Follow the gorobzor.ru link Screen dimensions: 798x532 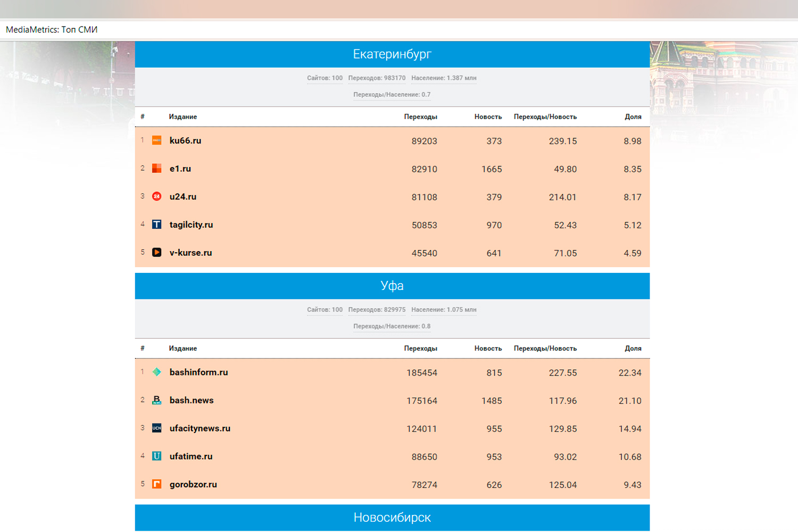[193, 484]
